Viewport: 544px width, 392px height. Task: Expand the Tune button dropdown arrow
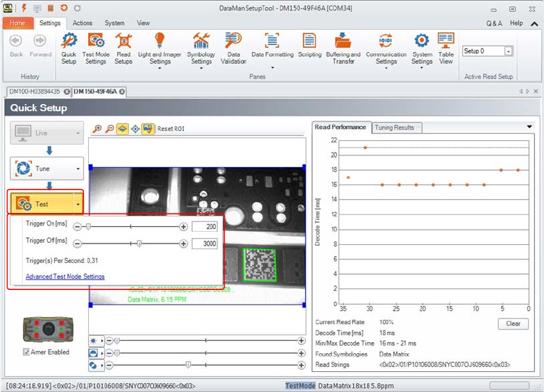point(78,169)
